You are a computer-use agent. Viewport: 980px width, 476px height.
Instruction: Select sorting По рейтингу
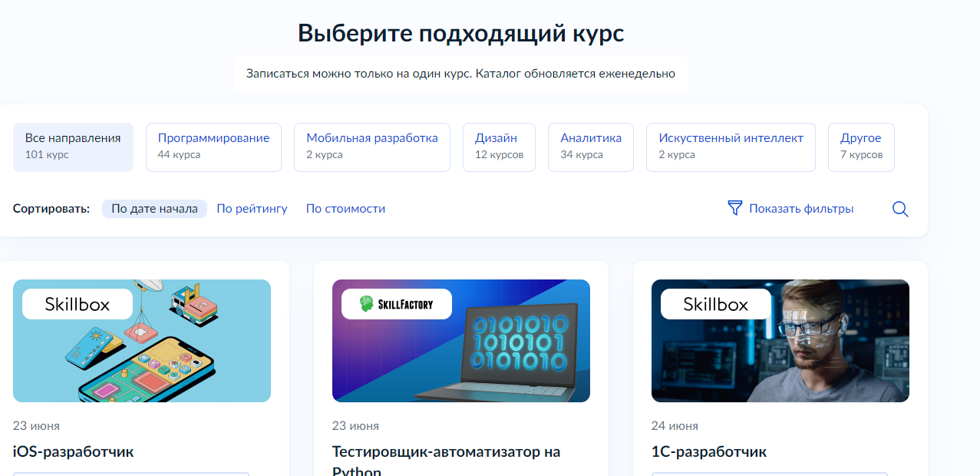(252, 208)
